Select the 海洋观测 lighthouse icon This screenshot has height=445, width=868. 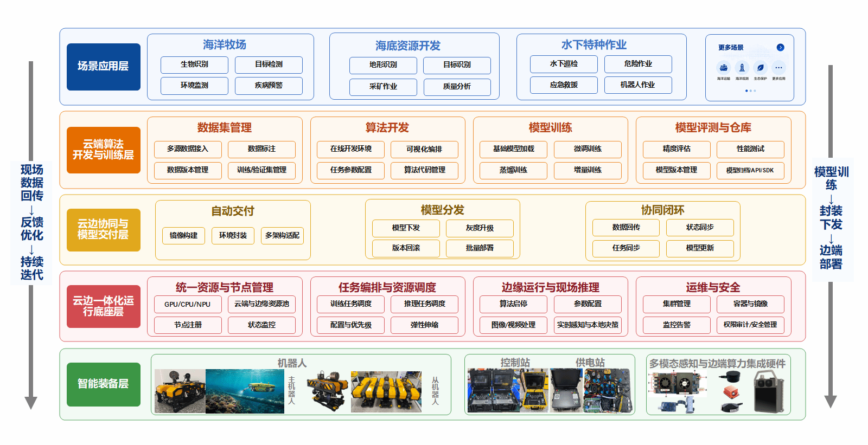click(742, 68)
